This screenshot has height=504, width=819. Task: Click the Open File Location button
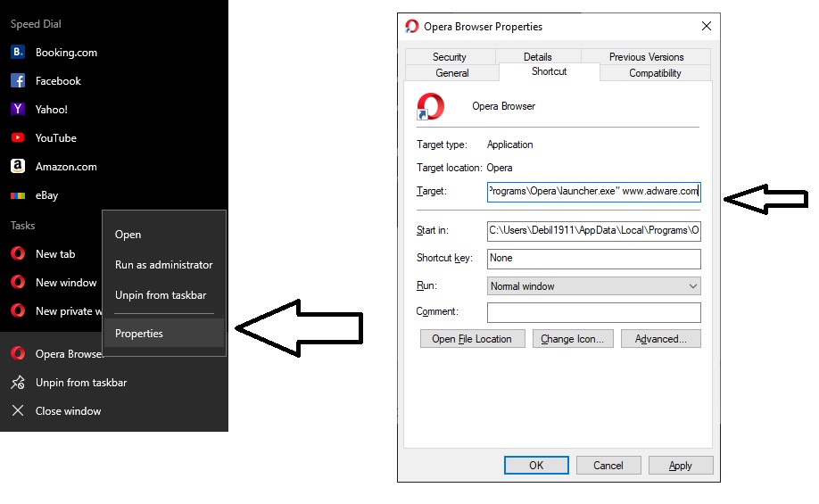(472, 339)
